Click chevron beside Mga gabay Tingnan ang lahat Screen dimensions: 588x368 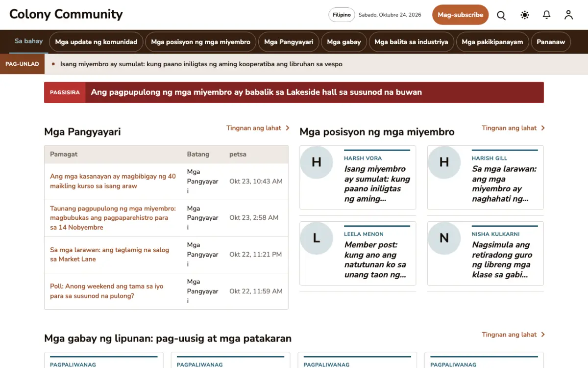pyautogui.click(x=543, y=335)
